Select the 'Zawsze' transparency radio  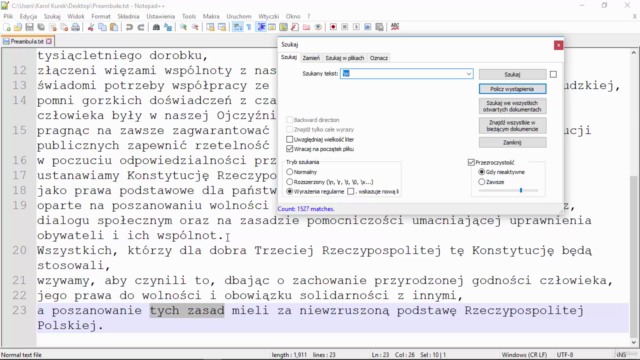coord(482,182)
